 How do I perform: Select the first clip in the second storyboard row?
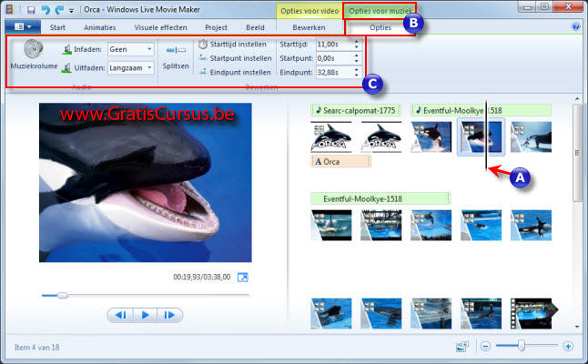[331, 225]
